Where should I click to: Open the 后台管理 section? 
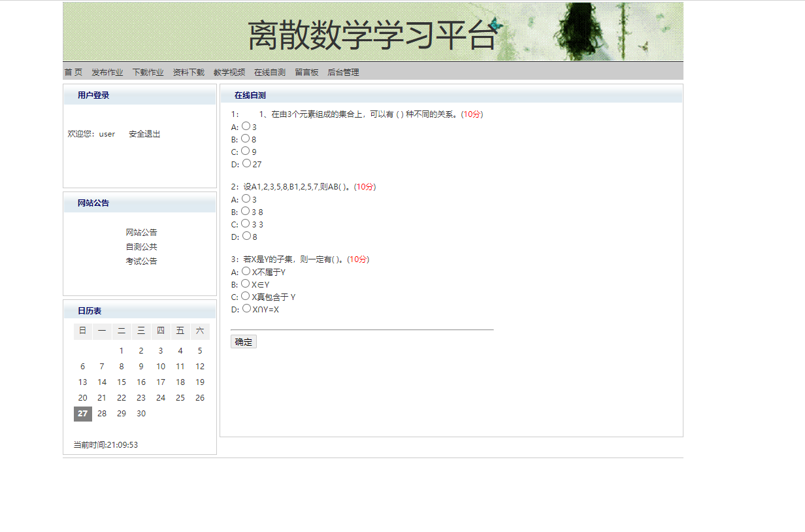click(342, 73)
